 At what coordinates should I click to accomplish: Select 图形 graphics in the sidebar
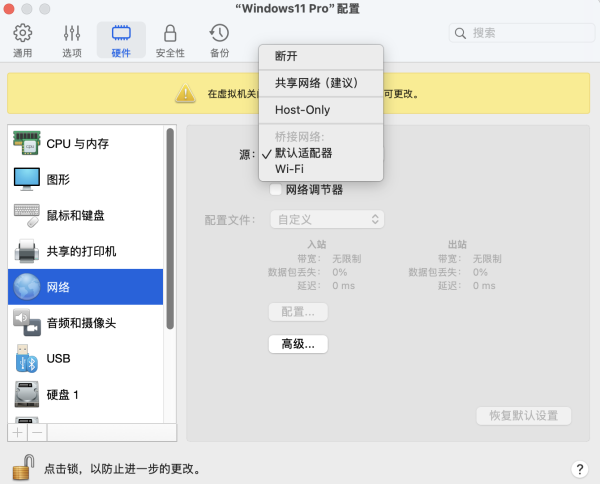(60, 179)
